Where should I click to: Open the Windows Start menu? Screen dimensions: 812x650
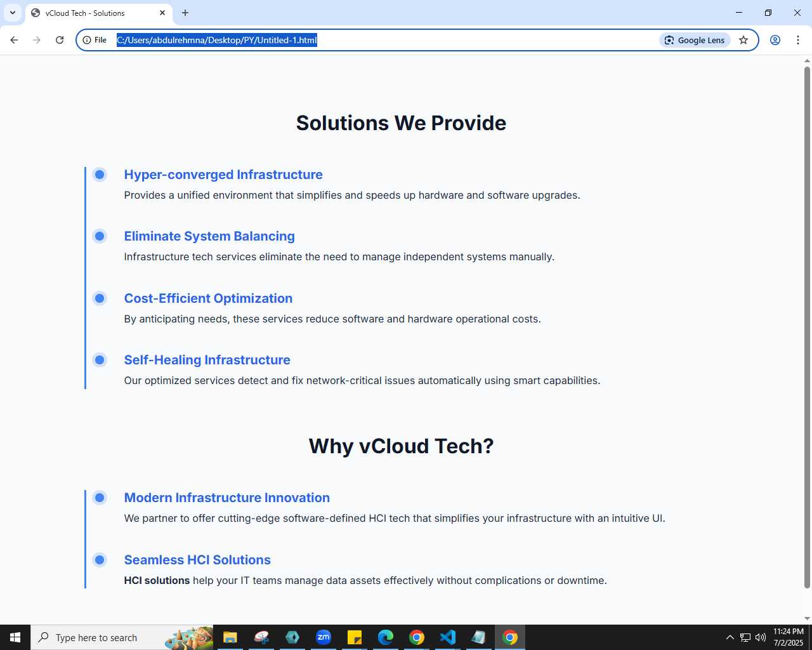click(x=15, y=637)
